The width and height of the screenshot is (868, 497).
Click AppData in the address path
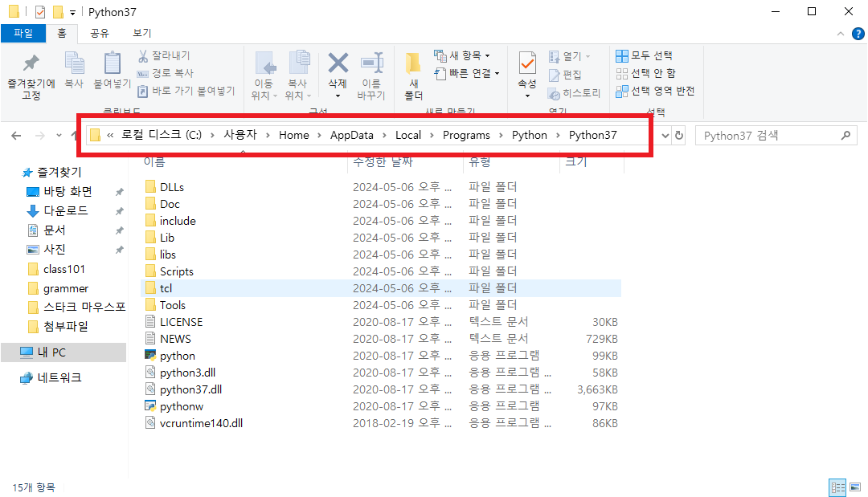(x=351, y=136)
